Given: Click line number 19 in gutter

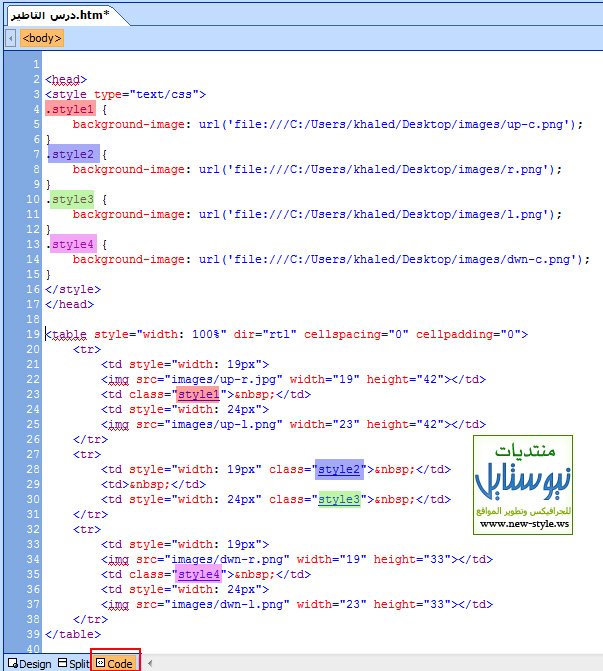Looking at the screenshot, I should pos(33,334).
